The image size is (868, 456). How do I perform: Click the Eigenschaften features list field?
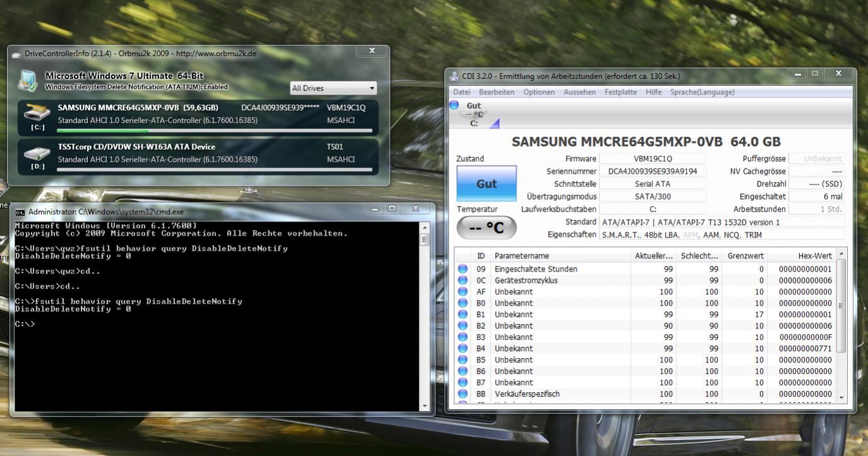[x=721, y=234]
